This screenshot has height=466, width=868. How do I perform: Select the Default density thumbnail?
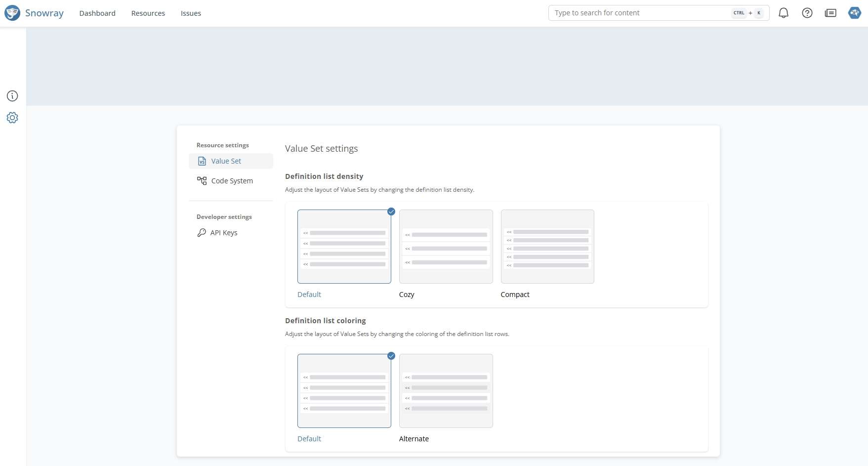click(x=344, y=247)
